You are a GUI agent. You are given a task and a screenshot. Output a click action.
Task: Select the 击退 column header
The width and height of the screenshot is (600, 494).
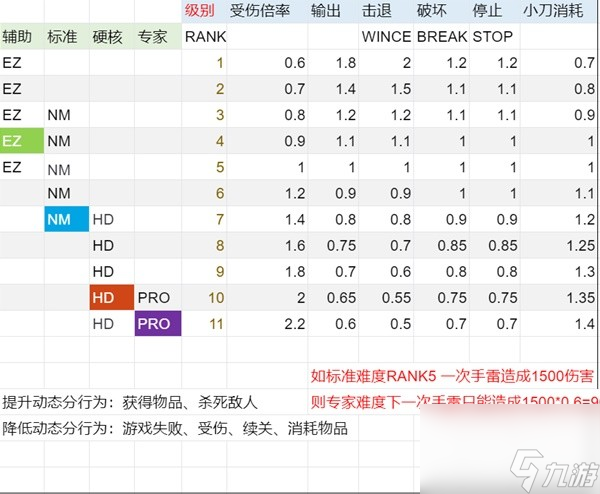tap(386, 11)
